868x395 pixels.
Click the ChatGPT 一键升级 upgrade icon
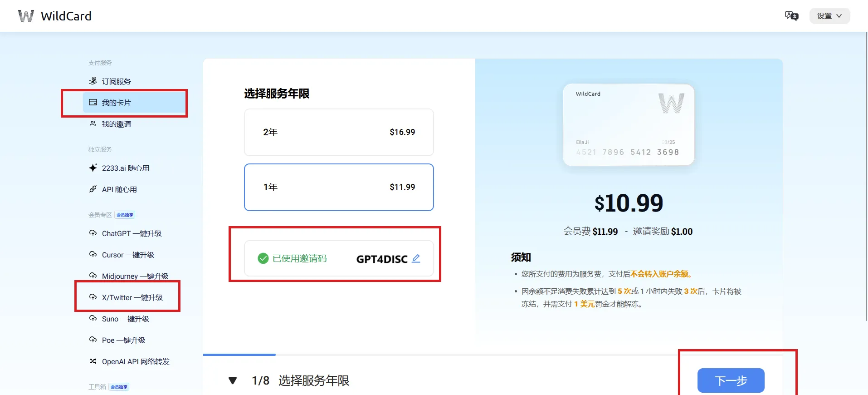[x=93, y=233]
